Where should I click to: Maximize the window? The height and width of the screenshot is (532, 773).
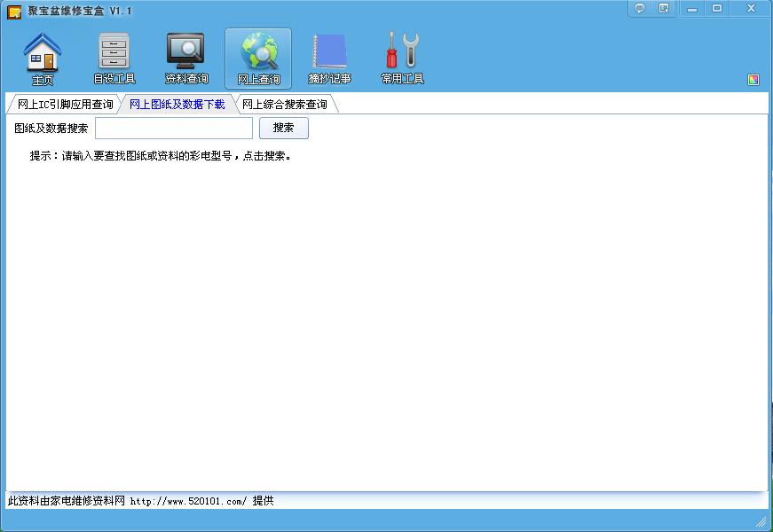point(717,8)
